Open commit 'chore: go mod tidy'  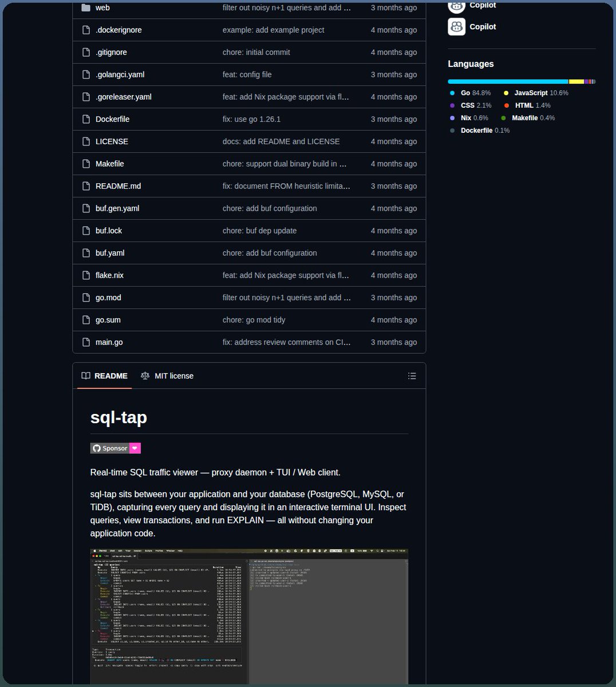point(254,320)
